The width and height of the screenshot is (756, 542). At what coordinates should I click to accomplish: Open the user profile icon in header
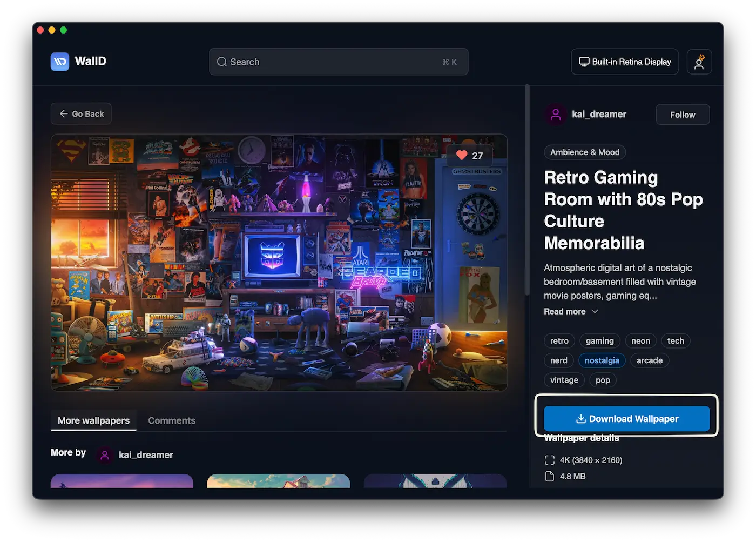point(699,62)
